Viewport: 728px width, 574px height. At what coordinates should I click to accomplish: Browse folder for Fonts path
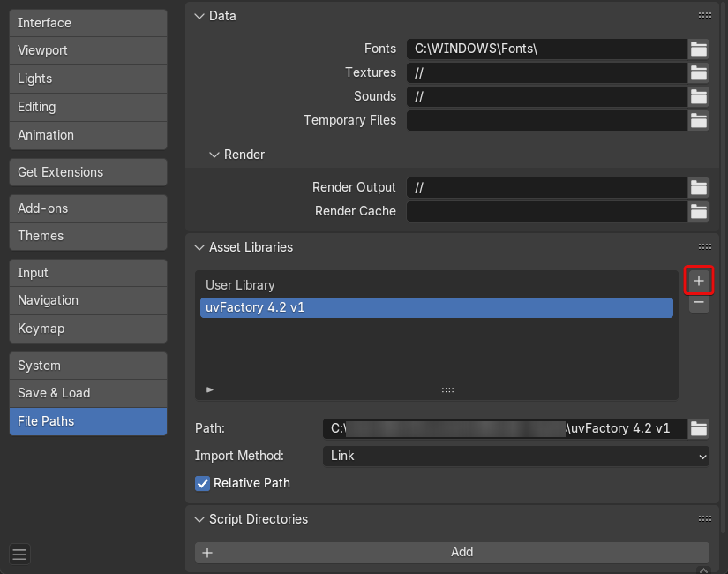[698, 49]
